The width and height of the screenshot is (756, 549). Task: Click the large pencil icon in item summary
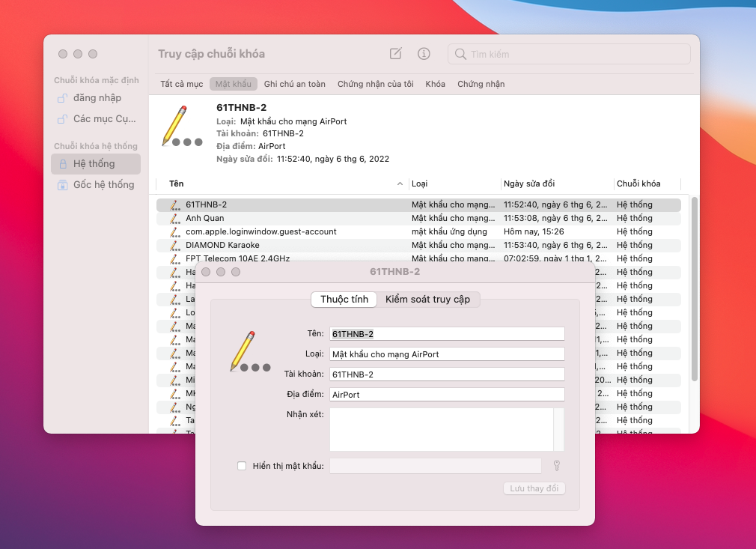point(181,126)
